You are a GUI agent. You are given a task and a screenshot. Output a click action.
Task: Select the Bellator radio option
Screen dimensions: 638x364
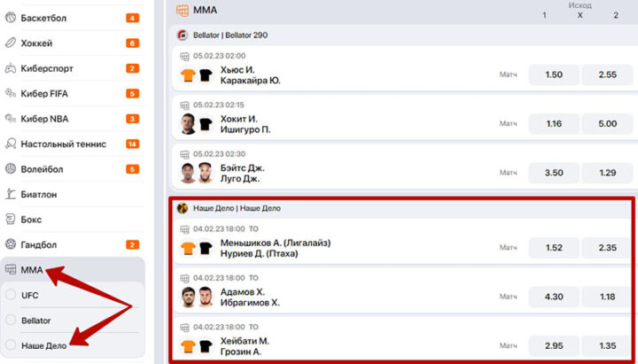click(11, 320)
